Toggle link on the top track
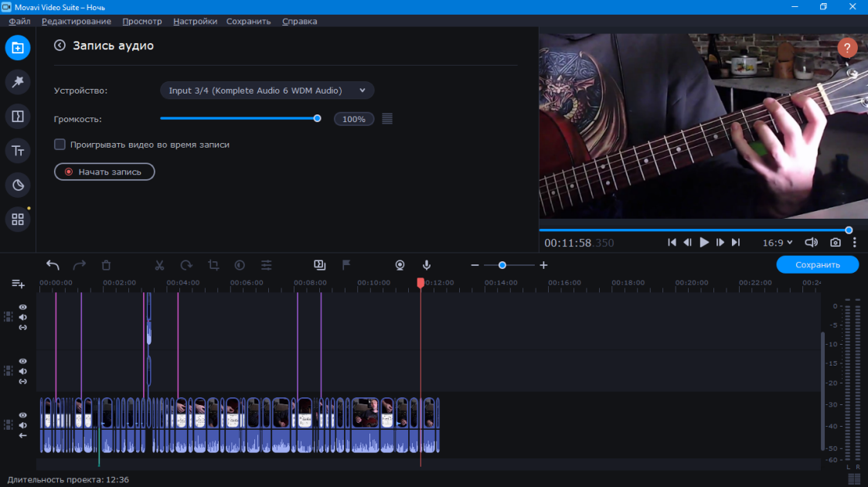The height and width of the screenshot is (487, 868). pyautogui.click(x=22, y=328)
